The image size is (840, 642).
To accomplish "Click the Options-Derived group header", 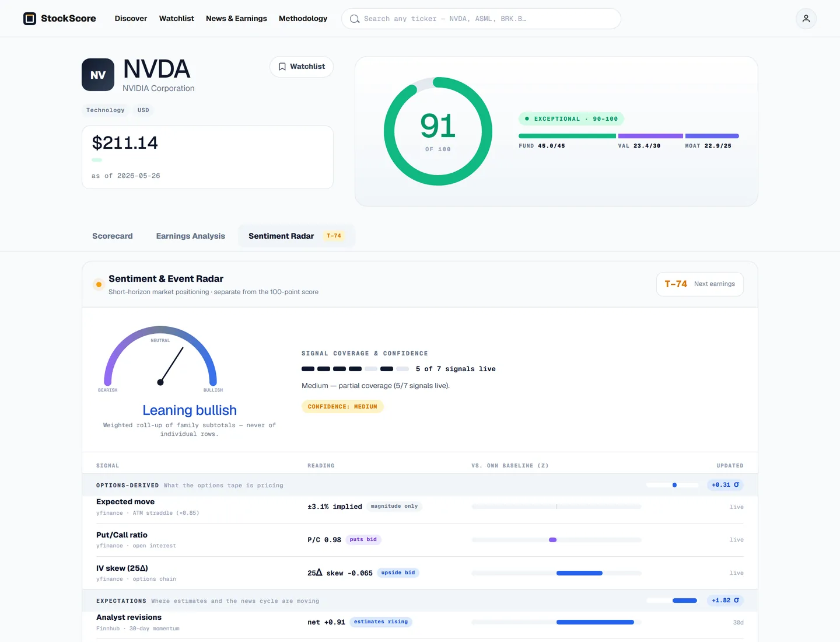I will (420, 485).
